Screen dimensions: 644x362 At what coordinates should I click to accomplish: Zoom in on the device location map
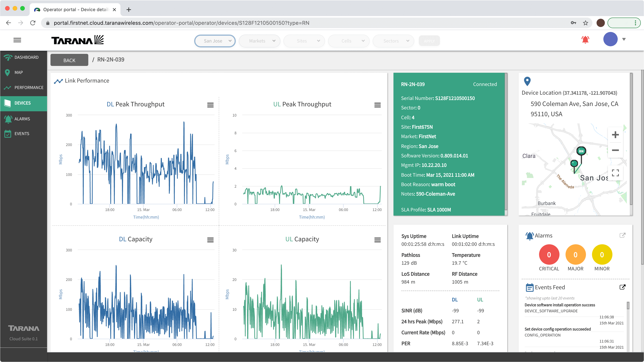click(615, 135)
